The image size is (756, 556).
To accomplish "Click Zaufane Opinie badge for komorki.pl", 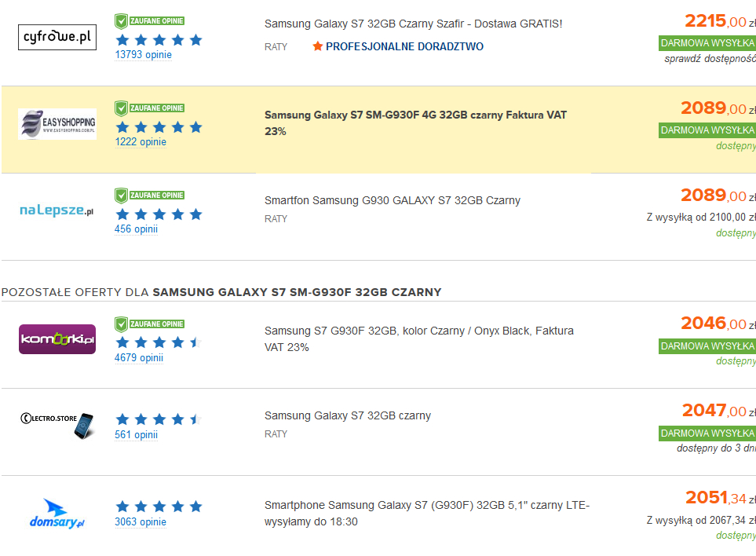I will (x=150, y=324).
